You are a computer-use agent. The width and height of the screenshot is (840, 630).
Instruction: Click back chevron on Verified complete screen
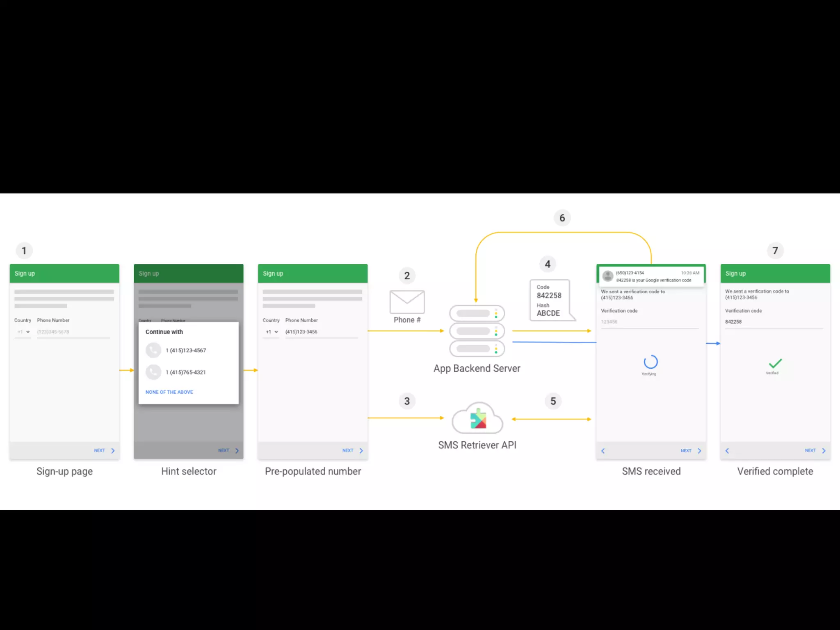click(x=727, y=451)
